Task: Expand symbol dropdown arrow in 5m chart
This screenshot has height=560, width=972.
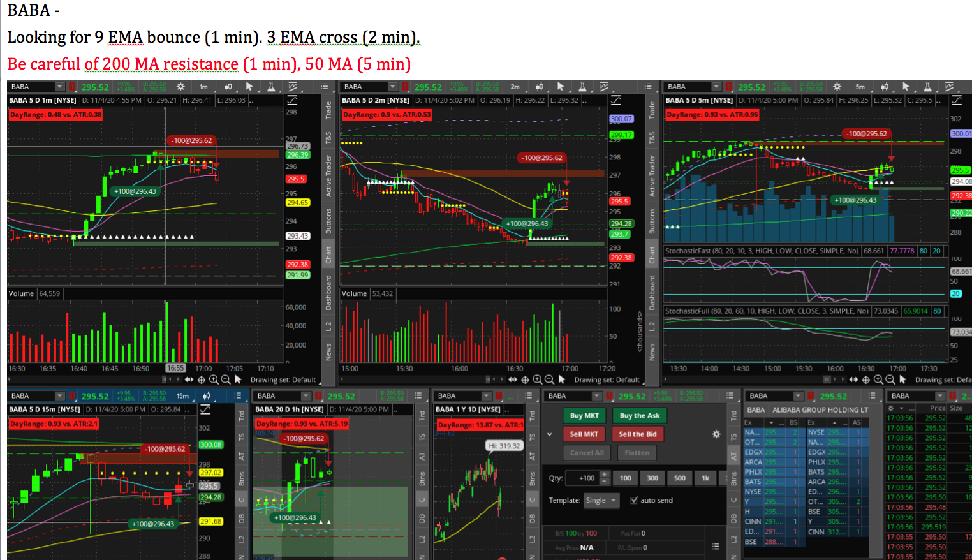Action: [716, 87]
